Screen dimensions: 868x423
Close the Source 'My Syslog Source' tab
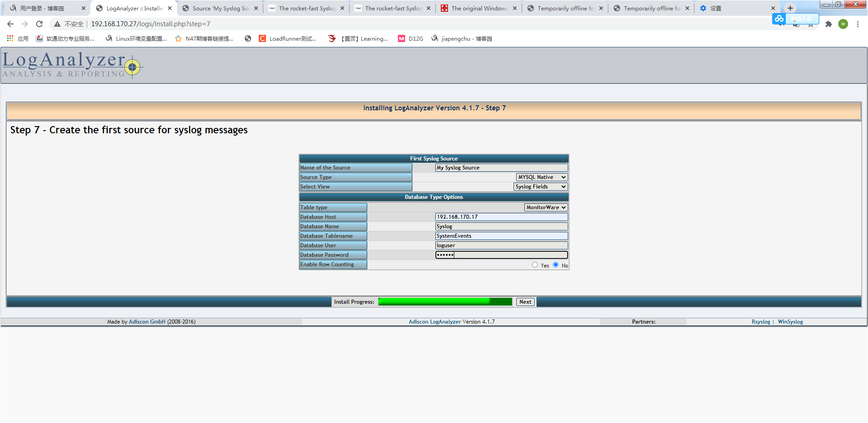coord(256,8)
